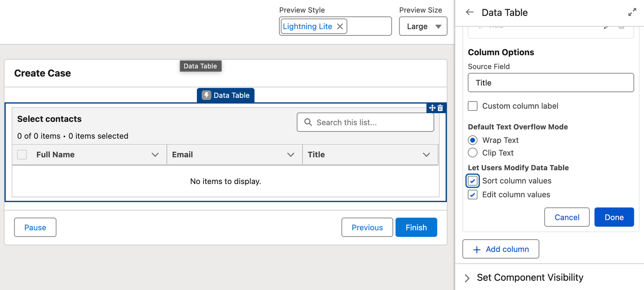Click the Source Field input showing Title
The height and width of the screenshot is (290, 644).
pyautogui.click(x=550, y=83)
